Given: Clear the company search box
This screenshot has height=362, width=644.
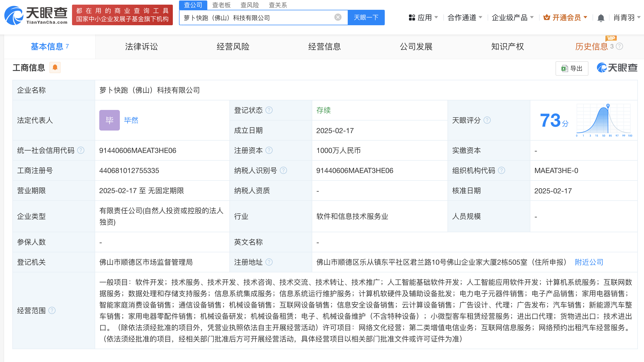Looking at the screenshot, I should pos(338,17).
